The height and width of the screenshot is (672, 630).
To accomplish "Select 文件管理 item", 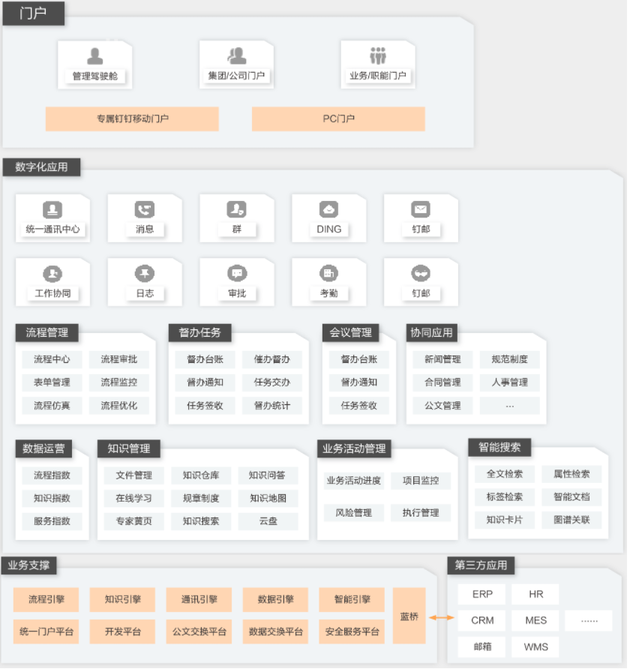I will tap(134, 477).
